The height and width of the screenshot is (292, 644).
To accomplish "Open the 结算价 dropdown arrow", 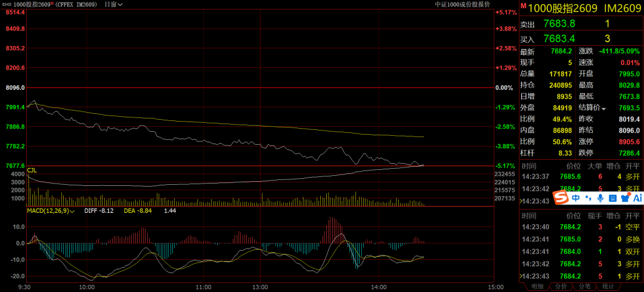I will pyautogui.click(x=603, y=109).
